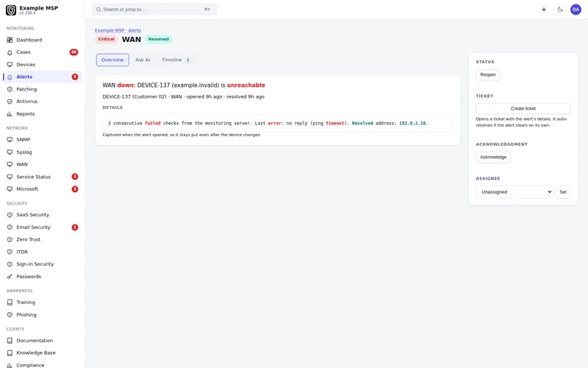Viewport: 588px width, 368px height.
Task: Open Reports in the sidebar menu
Action: [x=43, y=114]
